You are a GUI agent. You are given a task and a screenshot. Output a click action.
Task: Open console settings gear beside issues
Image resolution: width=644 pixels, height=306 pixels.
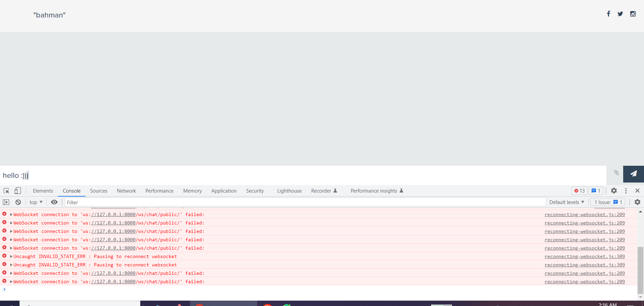pyautogui.click(x=637, y=202)
